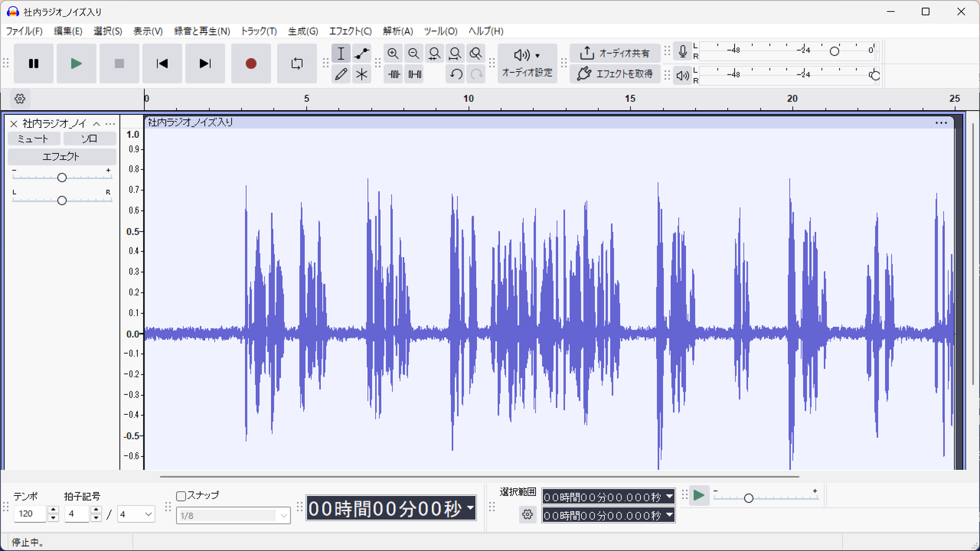Start playback with green Play button
The height and width of the screenshot is (551, 980).
[x=77, y=64]
